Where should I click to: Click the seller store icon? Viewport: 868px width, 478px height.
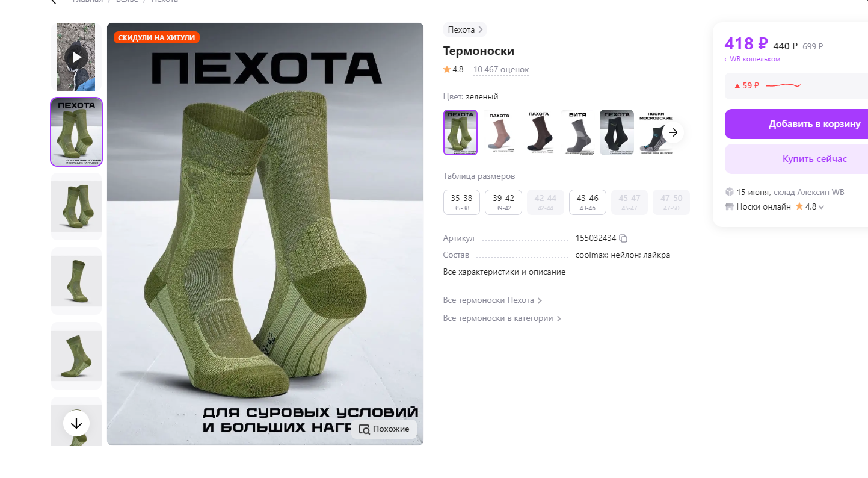730,206
